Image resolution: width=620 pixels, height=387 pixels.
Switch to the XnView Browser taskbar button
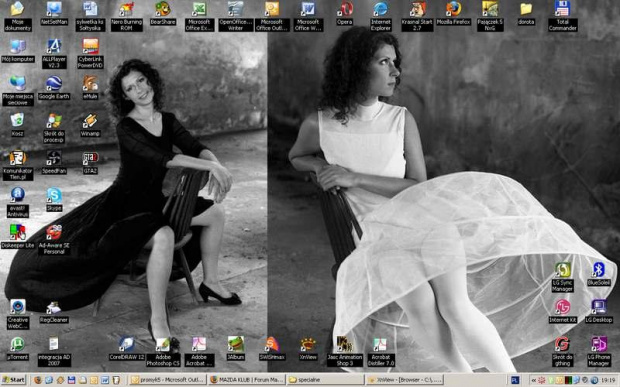click(x=404, y=380)
